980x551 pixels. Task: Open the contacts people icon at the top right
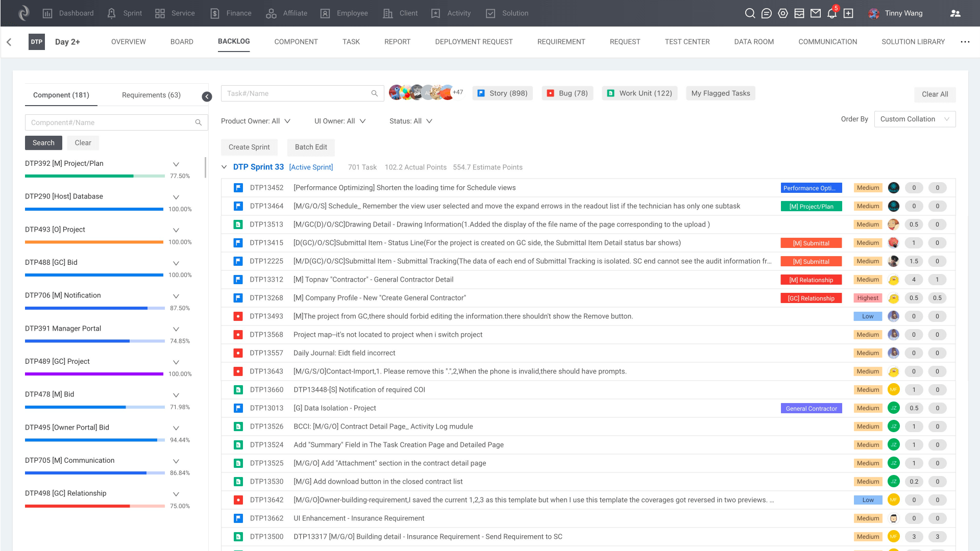(x=955, y=13)
